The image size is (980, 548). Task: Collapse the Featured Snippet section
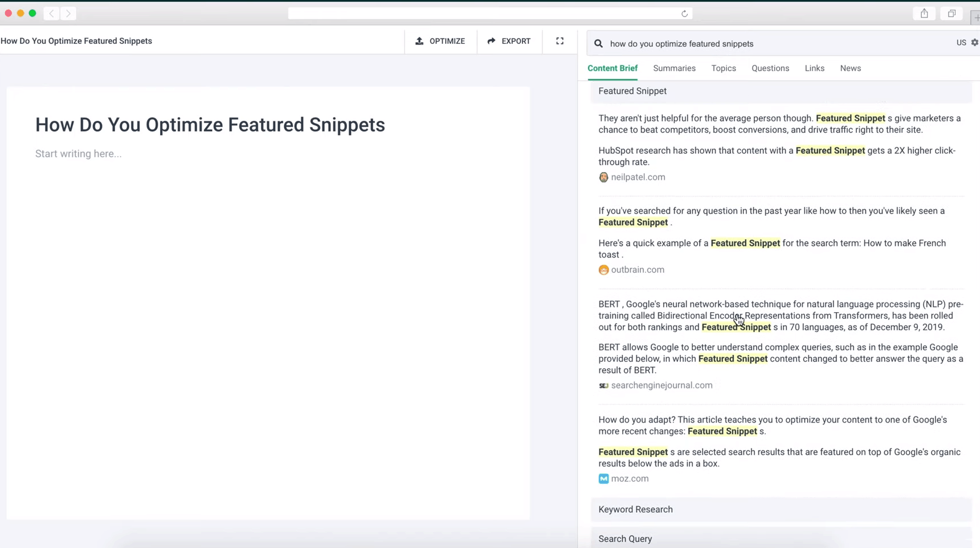click(781, 91)
